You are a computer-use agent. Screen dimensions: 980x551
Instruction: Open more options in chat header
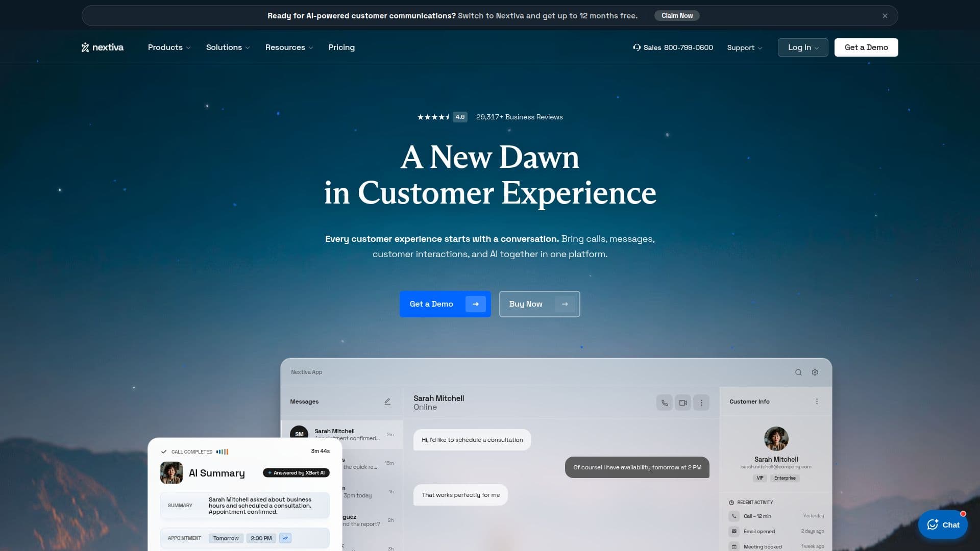(x=701, y=403)
